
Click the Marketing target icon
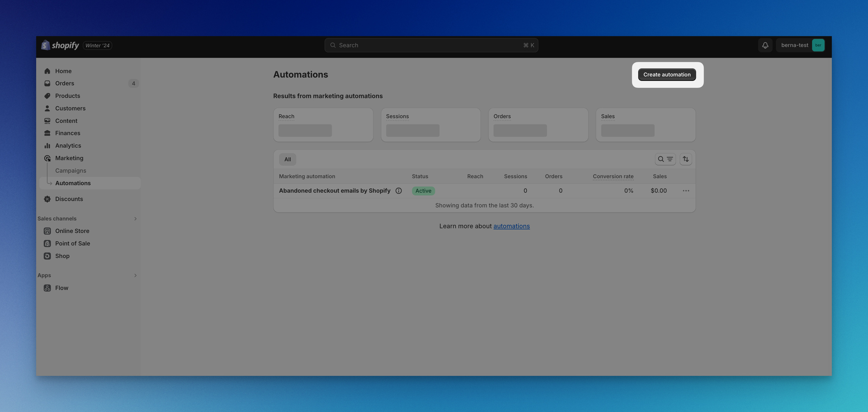click(47, 158)
